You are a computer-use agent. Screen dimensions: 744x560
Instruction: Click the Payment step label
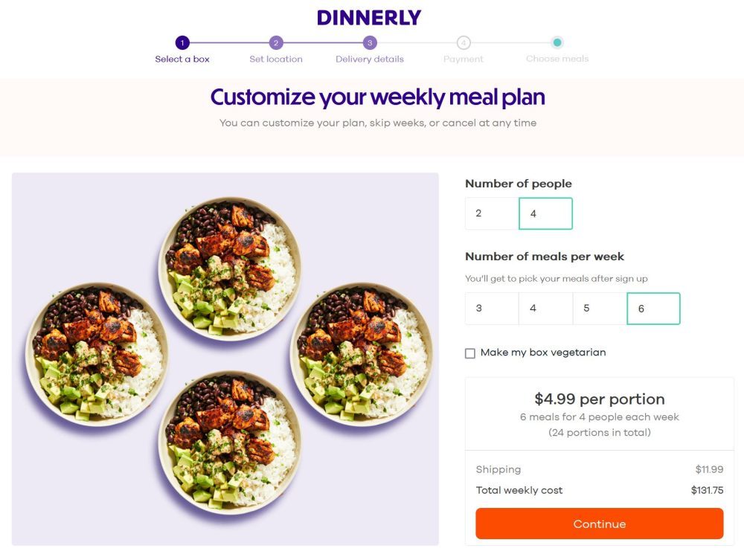coord(464,59)
